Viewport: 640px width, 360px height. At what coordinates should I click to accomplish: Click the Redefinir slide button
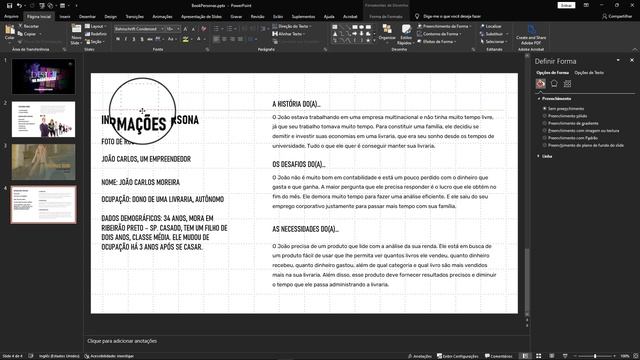[96, 34]
